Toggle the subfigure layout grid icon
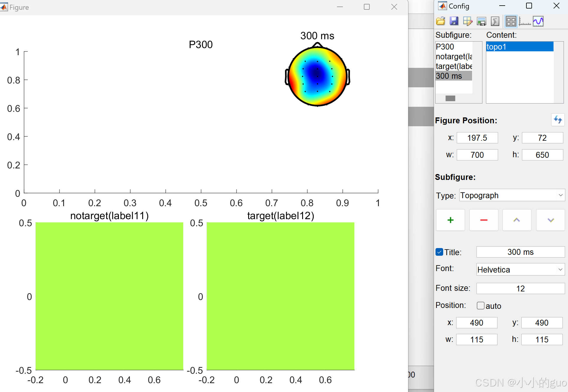 pos(511,21)
